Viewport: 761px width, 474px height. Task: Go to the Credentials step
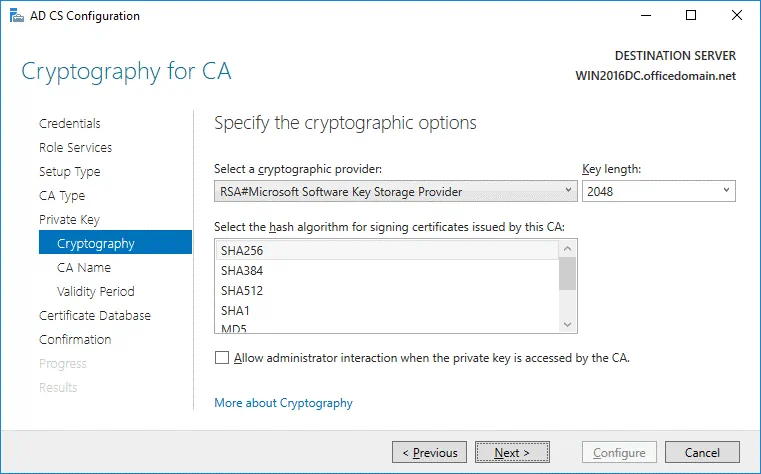pos(70,124)
